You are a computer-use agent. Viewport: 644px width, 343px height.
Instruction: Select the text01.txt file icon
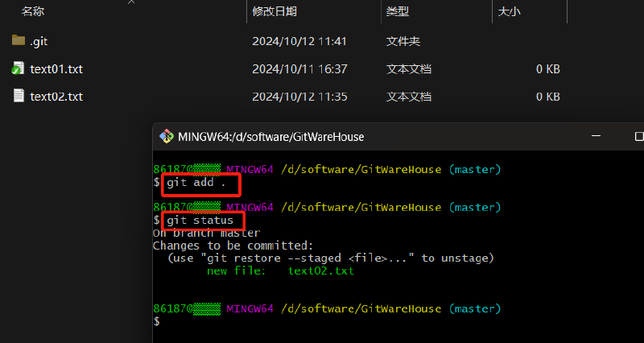[x=18, y=68]
